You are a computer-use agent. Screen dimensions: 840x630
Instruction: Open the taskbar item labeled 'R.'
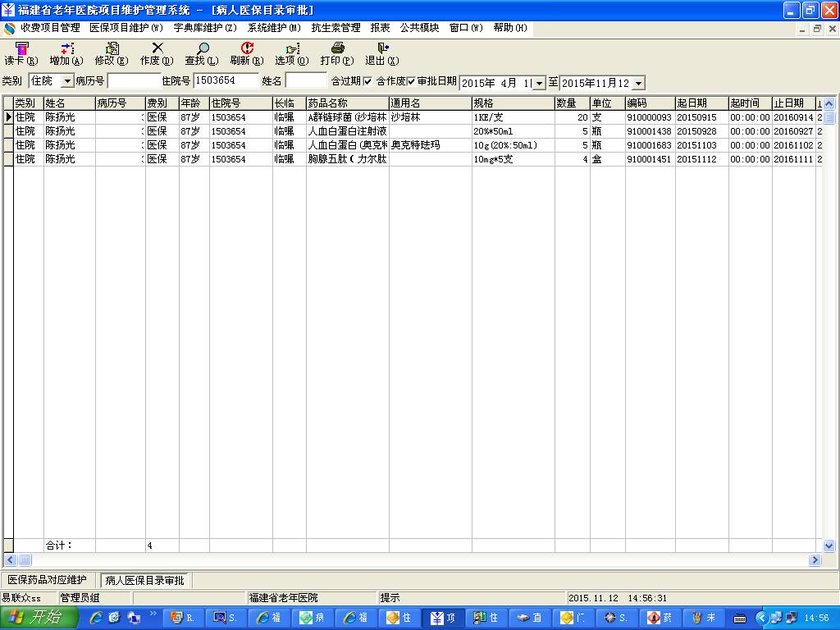coord(184,619)
